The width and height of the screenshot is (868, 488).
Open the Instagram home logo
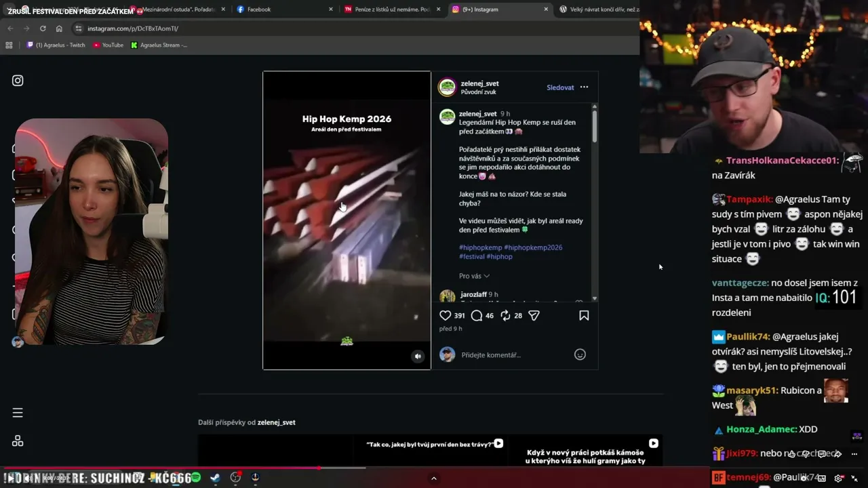click(x=18, y=81)
